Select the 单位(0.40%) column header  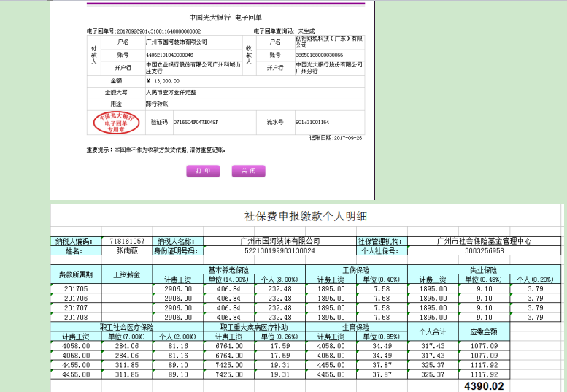pos(382,279)
